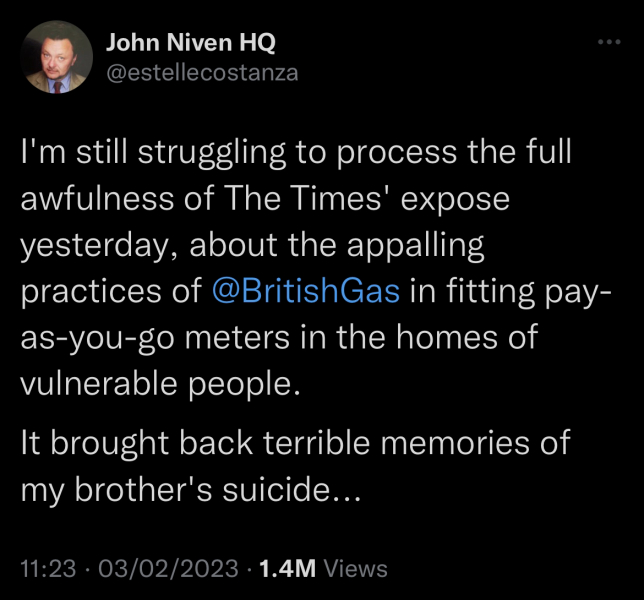Click the word Views in the footer
The image size is (644, 600).
click(x=356, y=569)
